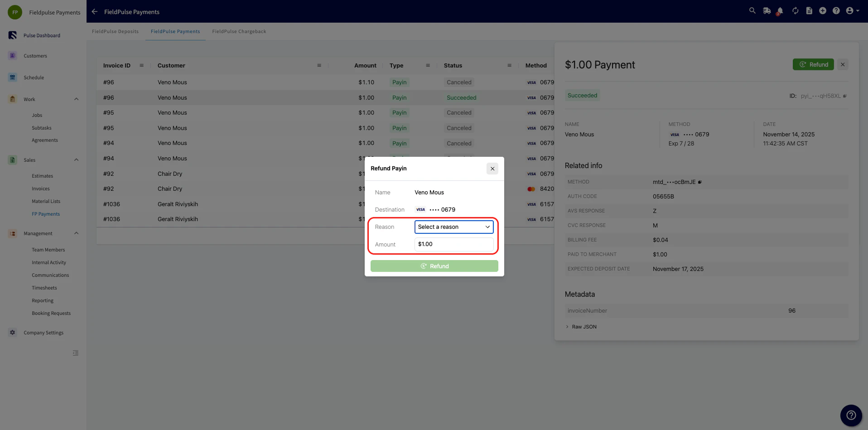Open Jobs under Work
Image resolution: width=868 pixels, height=430 pixels.
click(x=37, y=115)
